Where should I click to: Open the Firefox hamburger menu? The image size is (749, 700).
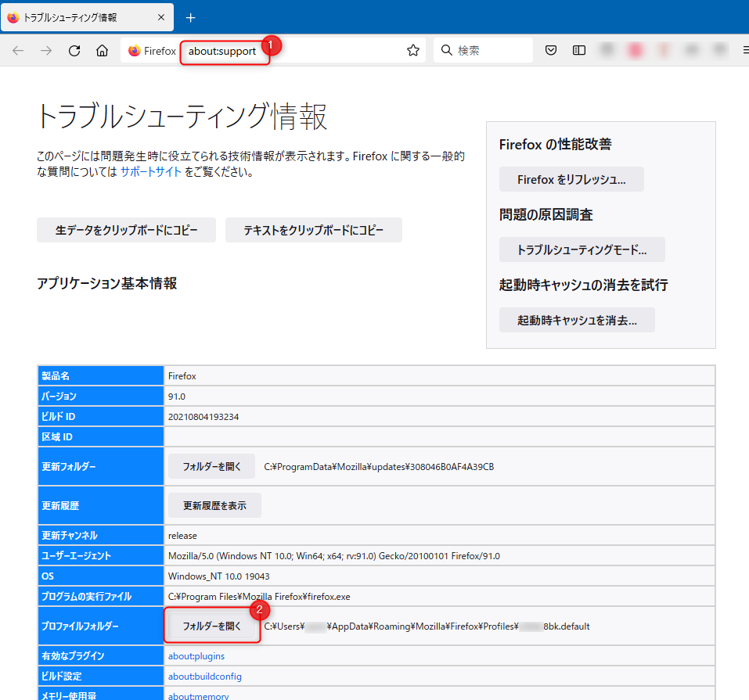pos(744,51)
